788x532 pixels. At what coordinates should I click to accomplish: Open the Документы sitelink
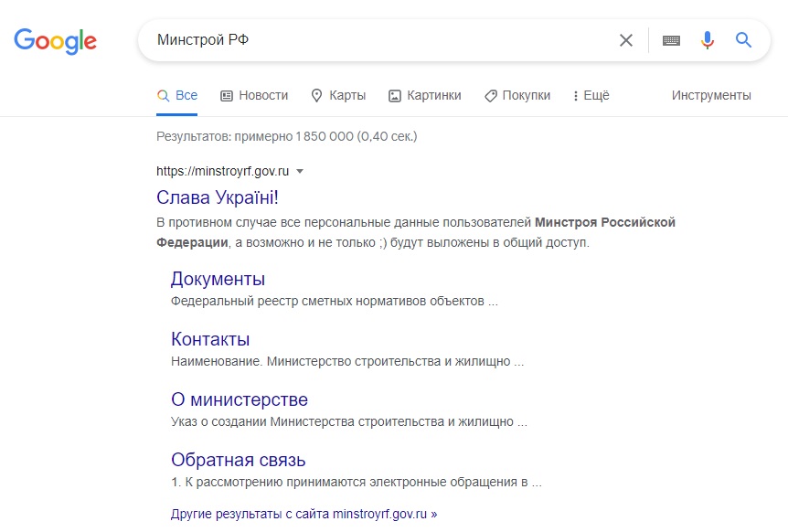tap(218, 278)
